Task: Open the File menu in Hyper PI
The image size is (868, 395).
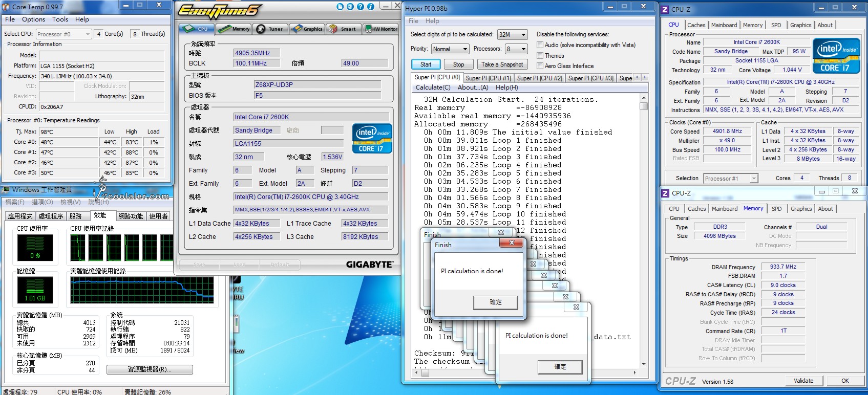Action: [413, 21]
